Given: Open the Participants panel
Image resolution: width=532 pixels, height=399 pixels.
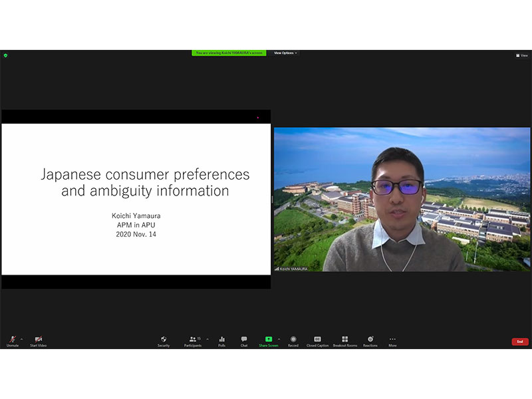Looking at the screenshot, I should pos(192,340).
